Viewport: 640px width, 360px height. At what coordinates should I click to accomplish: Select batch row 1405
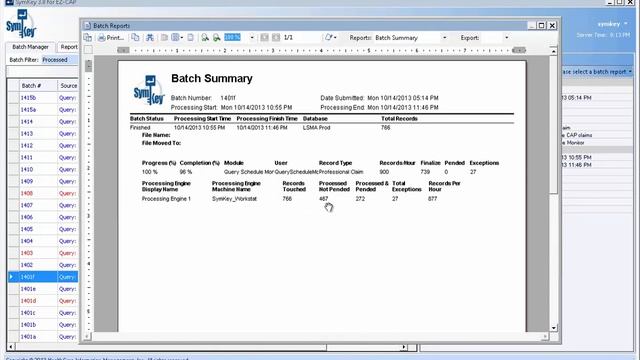tap(43, 229)
